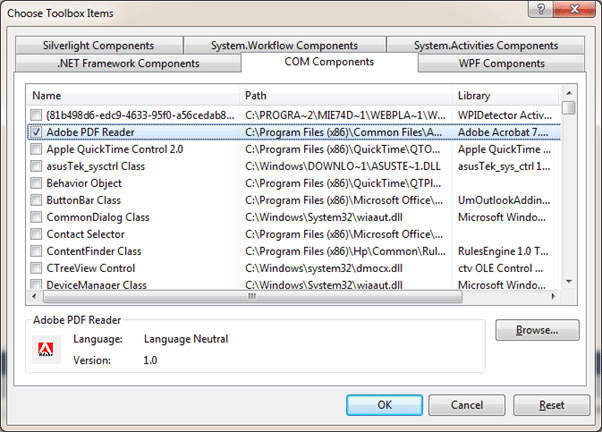
Task: Click the horizontal scrollbar thumb
Action: (x=252, y=296)
